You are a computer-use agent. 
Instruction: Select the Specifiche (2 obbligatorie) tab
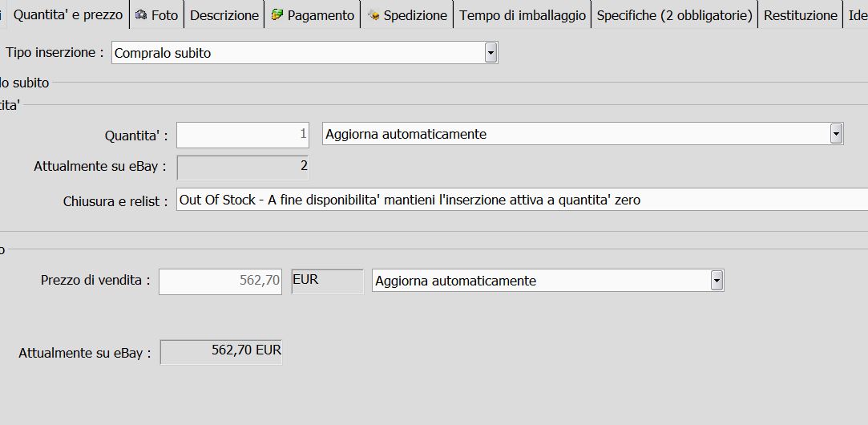coord(674,14)
